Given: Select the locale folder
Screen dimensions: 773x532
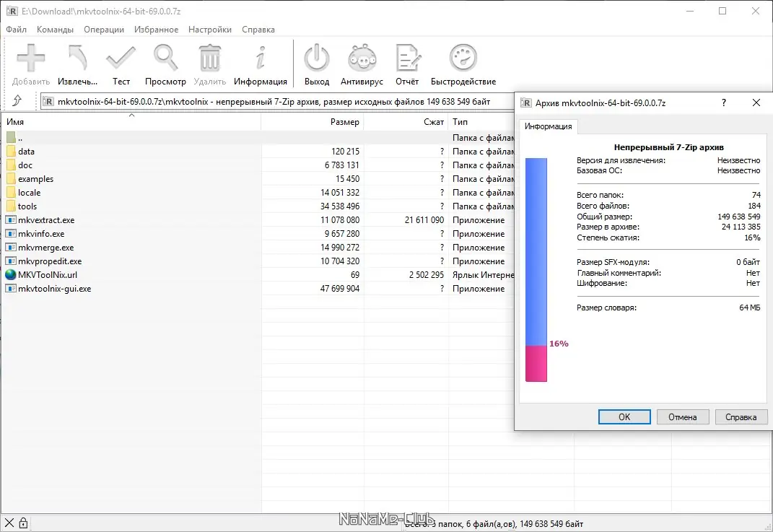Looking at the screenshot, I should pyautogui.click(x=29, y=193).
